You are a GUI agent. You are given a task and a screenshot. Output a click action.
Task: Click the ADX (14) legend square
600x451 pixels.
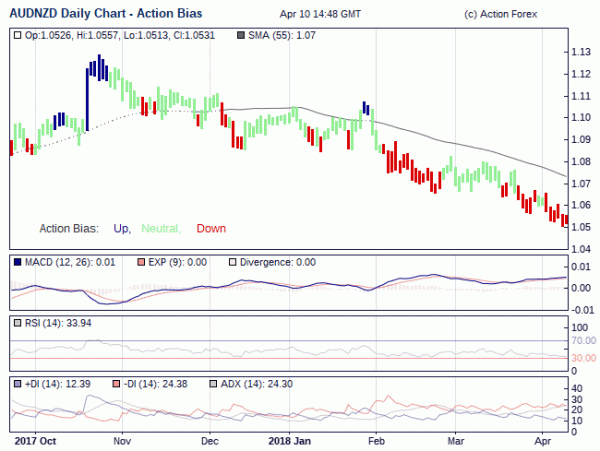(213, 384)
